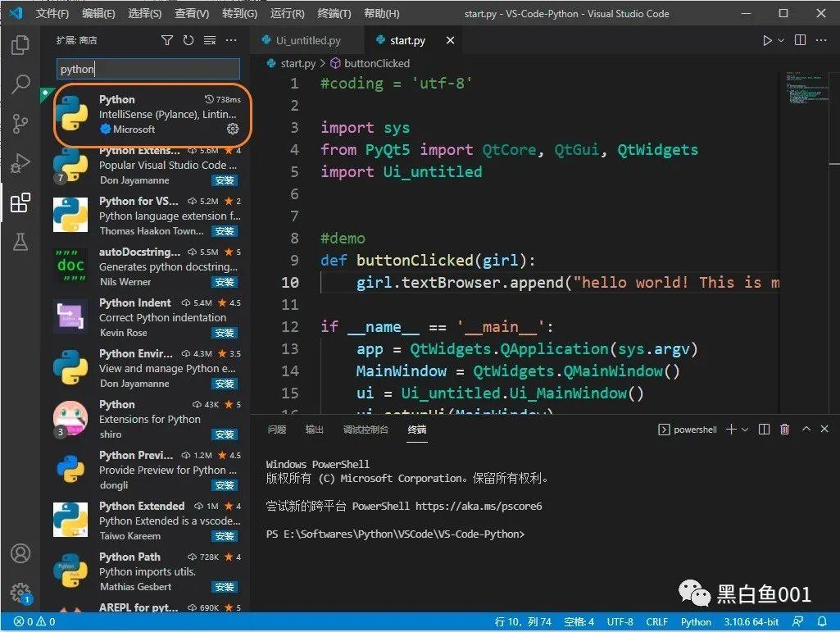
Task: Select the Extensions icon in Activity Bar
Action: pos(20,203)
